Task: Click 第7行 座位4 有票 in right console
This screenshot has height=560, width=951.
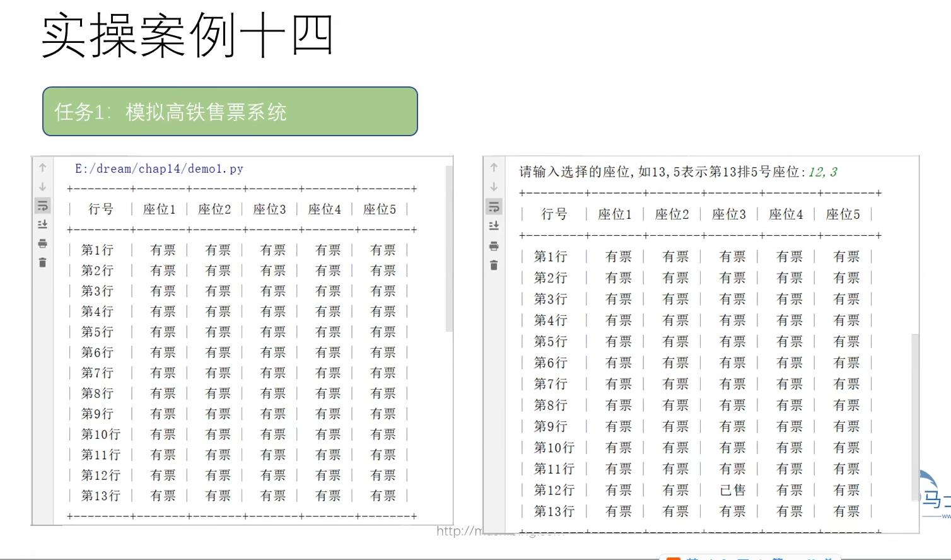Action: click(790, 384)
